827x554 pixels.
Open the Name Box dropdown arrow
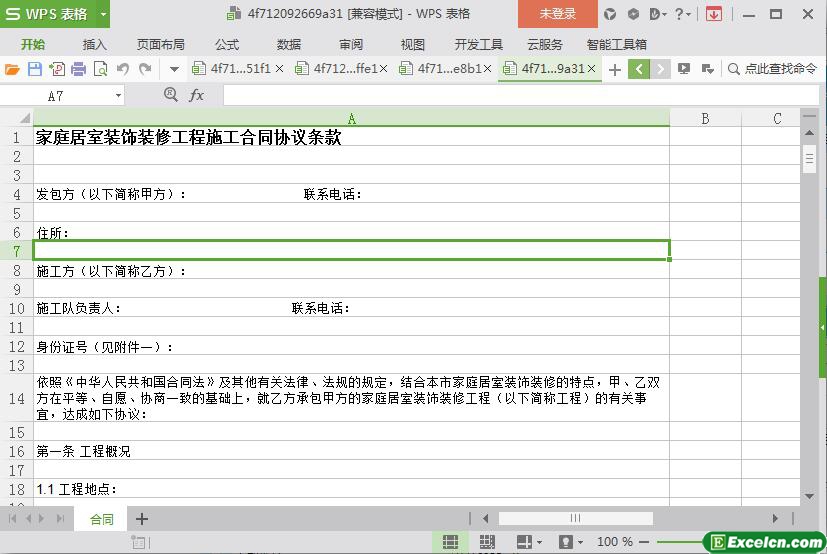click(x=118, y=96)
